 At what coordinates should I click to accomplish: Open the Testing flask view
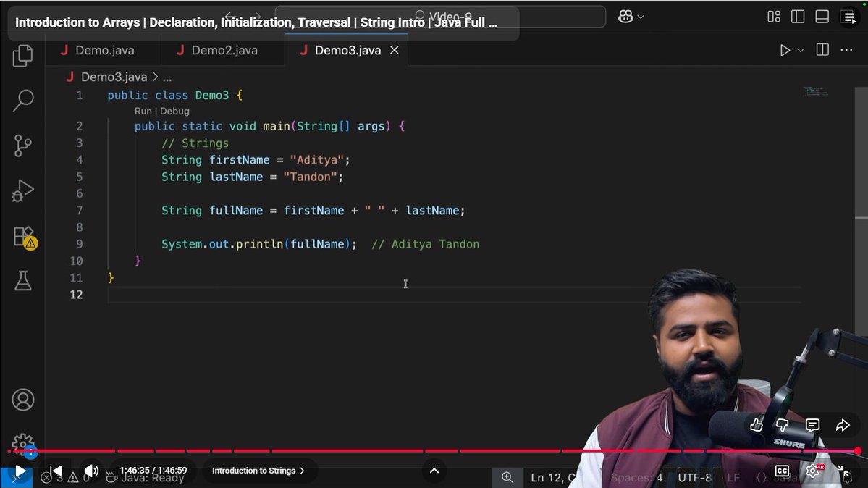pyautogui.click(x=22, y=281)
